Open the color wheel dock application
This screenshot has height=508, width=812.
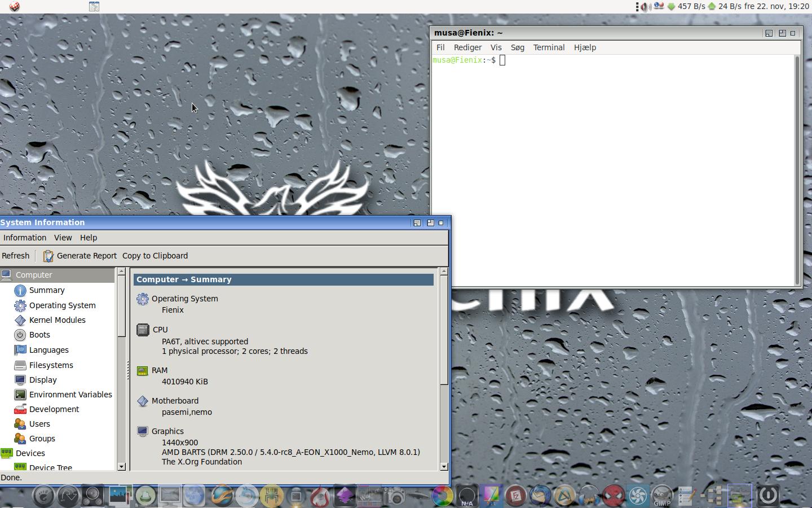click(442, 496)
